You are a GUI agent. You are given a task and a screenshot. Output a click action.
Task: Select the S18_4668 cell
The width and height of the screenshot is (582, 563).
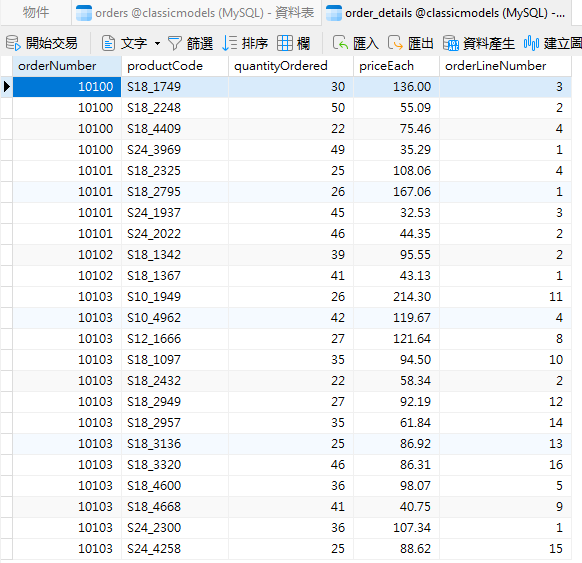click(x=175, y=507)
